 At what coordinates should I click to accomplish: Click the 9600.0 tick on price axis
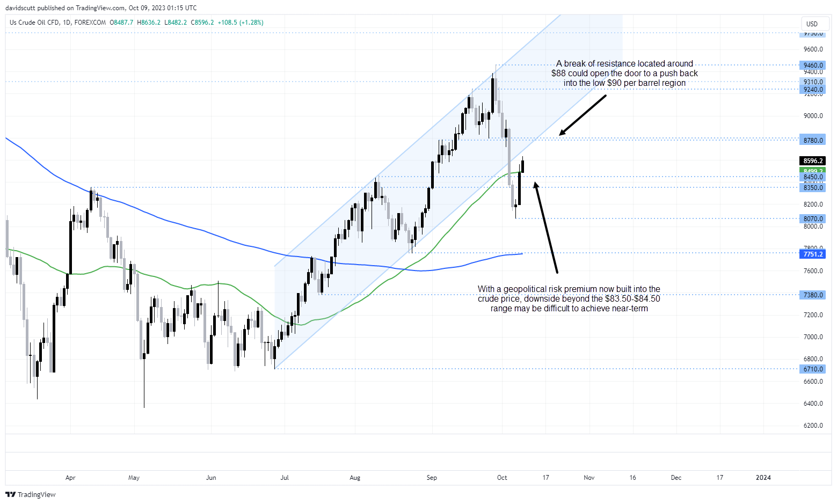point(813,49)
